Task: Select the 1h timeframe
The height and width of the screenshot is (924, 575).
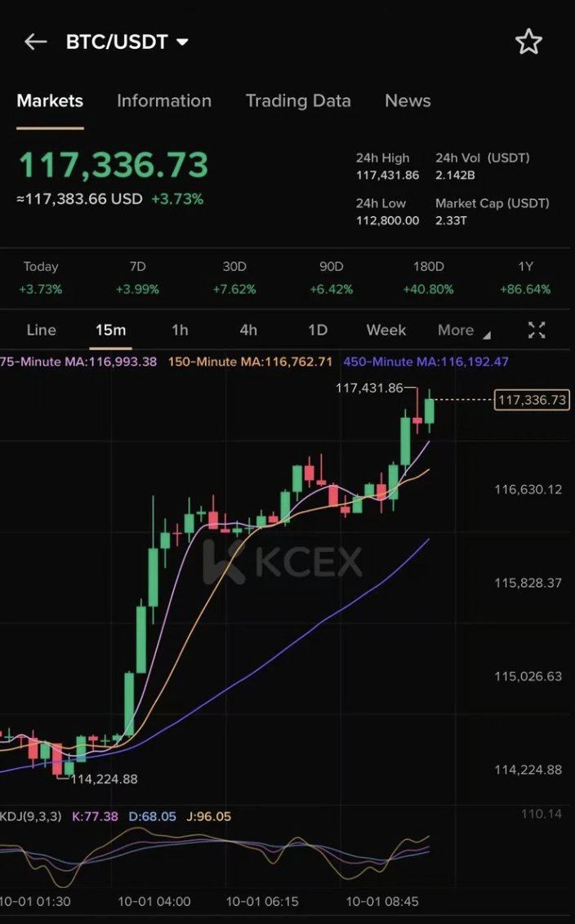Action: 180,330
